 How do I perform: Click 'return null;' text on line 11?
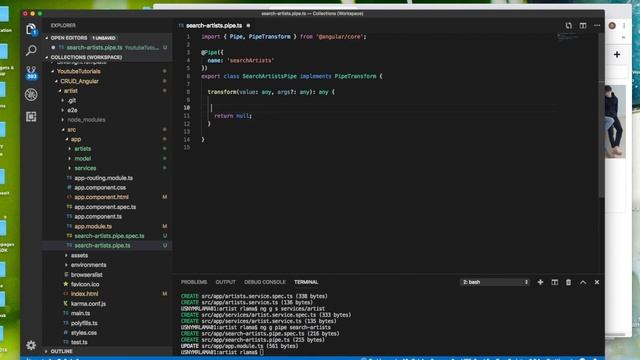tap(233, 116)
